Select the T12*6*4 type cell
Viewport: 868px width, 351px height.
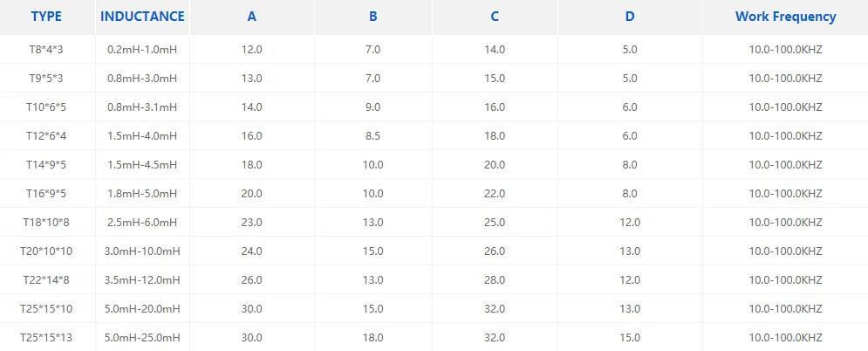point(46,135)
